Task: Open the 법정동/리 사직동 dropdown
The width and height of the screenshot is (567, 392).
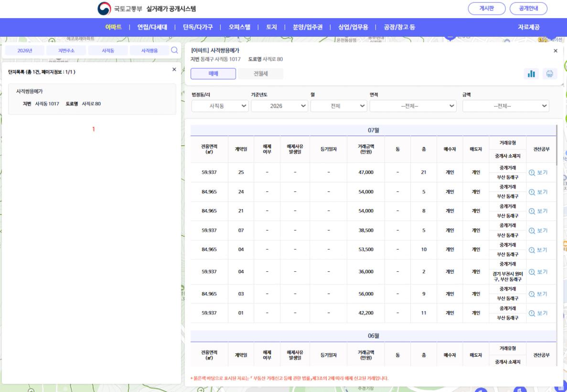Action: click(x=220, y=106)
